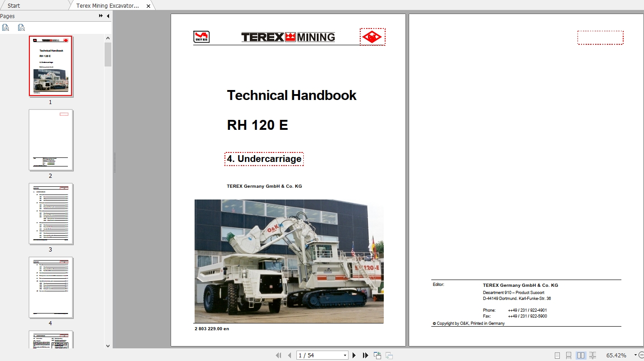
Task: Click the 'Department 910 – Product Support' line
Action: (x=514, y=292)
